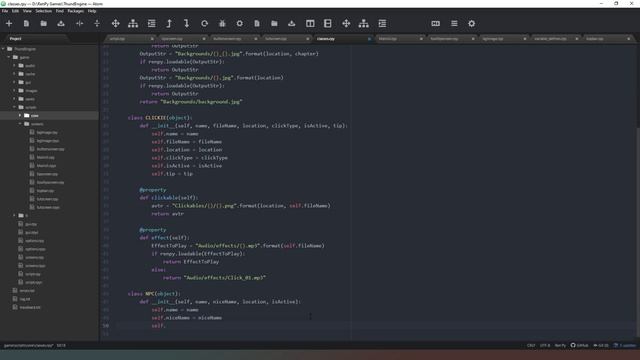Expand the gui folder in tree
The height and width of the screenshot is (360, 640).
pyautogui.click(x=14, y=82)
